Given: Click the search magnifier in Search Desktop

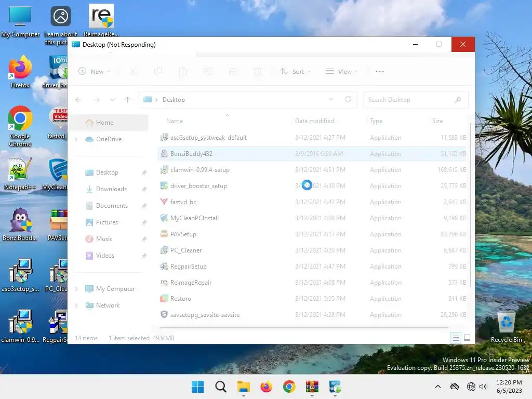Looking at the screenshot, I should [458, 100].
